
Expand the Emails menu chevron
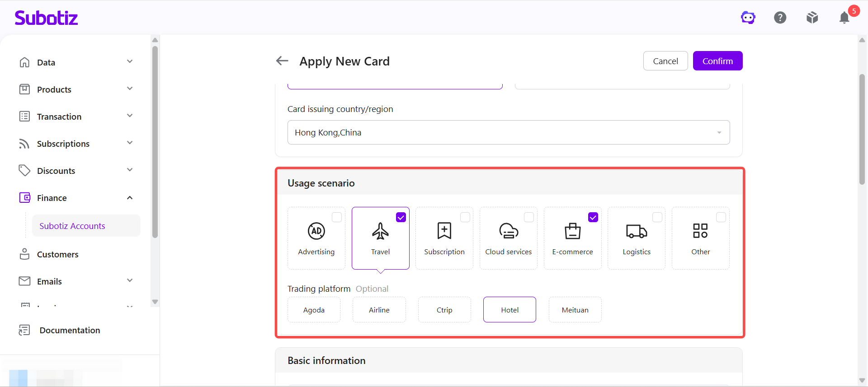tap(130, 280)
